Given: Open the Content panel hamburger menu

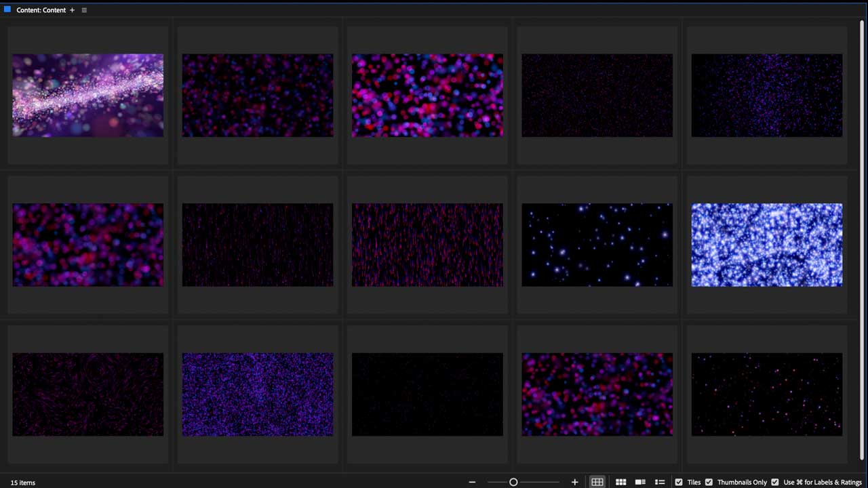Looking at the screenshot, I should coord(84,10).
